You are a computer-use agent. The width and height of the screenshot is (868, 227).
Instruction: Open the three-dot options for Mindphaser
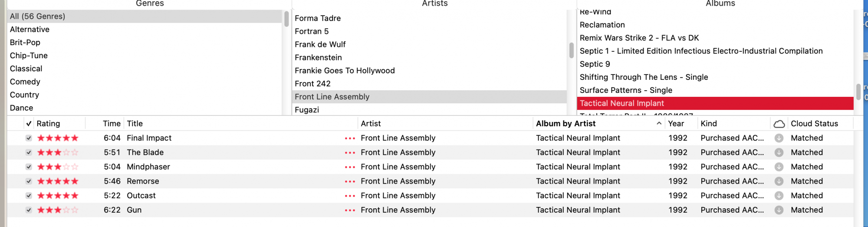(x=350, y=167)
